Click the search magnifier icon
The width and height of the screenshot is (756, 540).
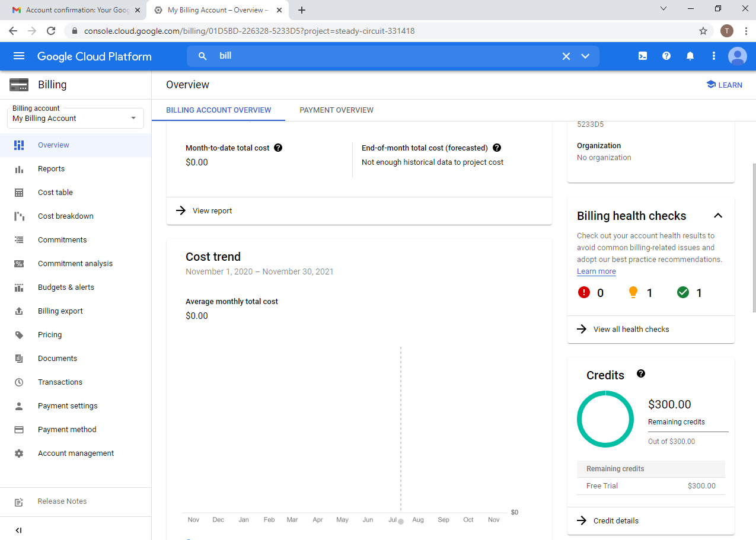[x=203, y=56]
